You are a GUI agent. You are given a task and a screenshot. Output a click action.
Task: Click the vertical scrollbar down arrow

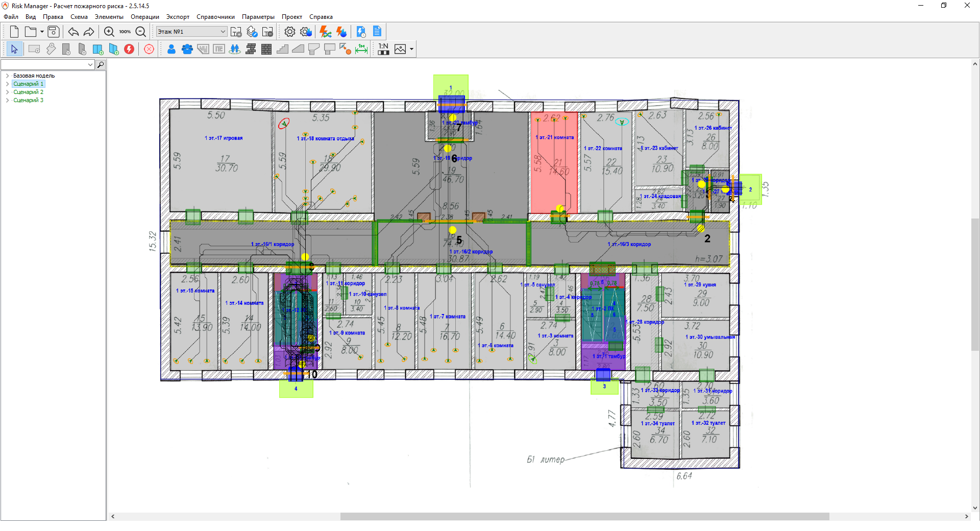pyautogui.click(x=975, y=508)
